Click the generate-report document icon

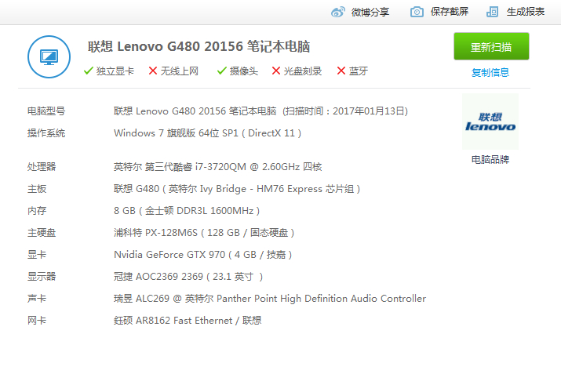(492, 12)
